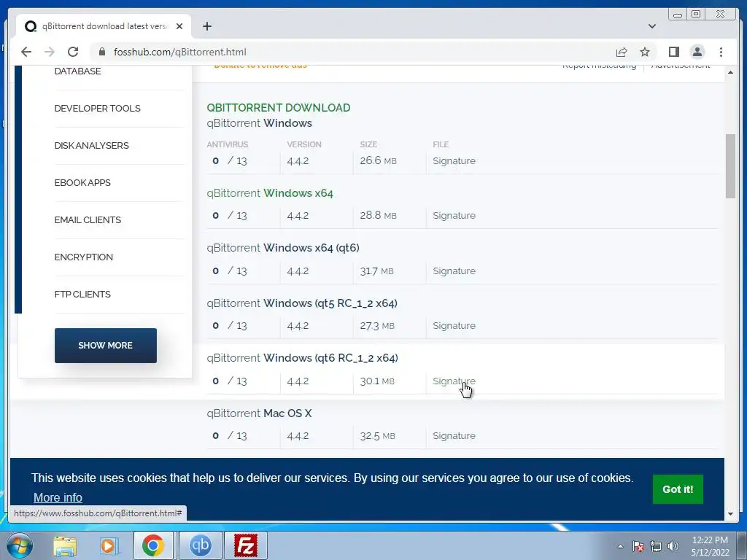Click the SHOW MORE button
This screenshot has width=747, height=560.
(x=105, y=345)
